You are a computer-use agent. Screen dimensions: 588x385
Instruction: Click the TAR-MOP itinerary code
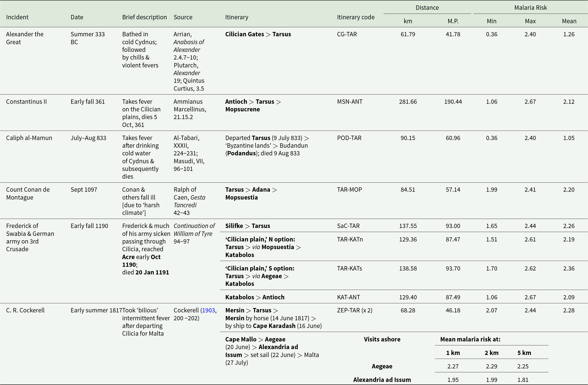coord(349,190)
